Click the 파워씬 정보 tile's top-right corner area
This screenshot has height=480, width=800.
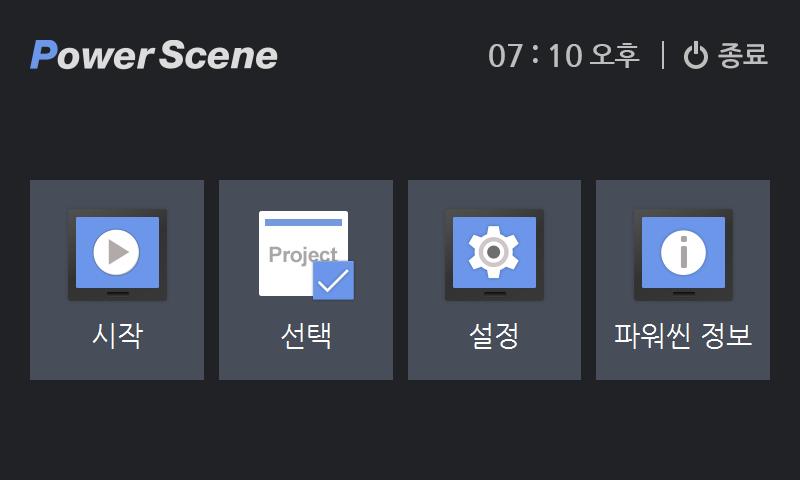755,194
